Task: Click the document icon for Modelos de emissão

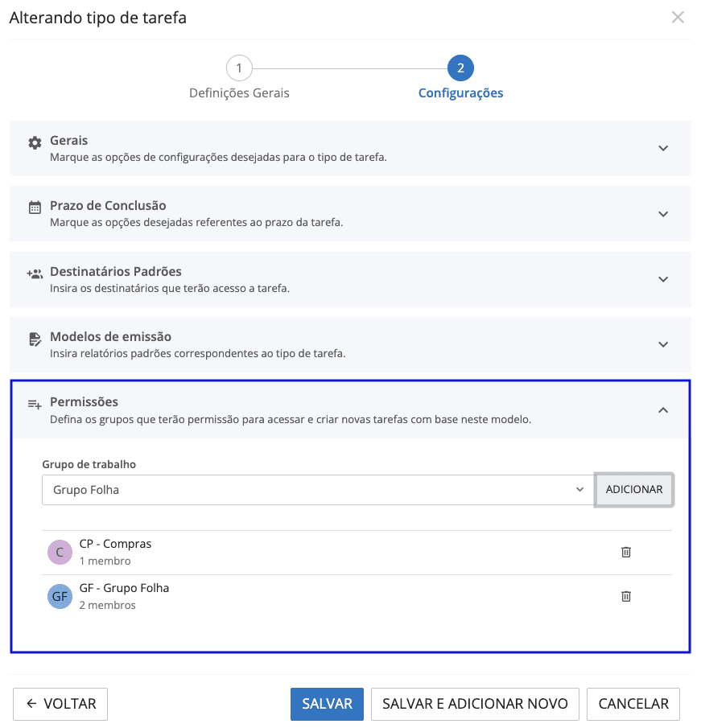Action: click(35, 339)
